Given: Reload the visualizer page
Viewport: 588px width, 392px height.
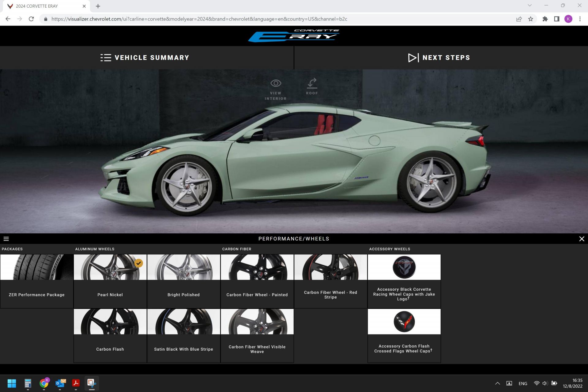Looking at the screenshot, I should (32, 19).
